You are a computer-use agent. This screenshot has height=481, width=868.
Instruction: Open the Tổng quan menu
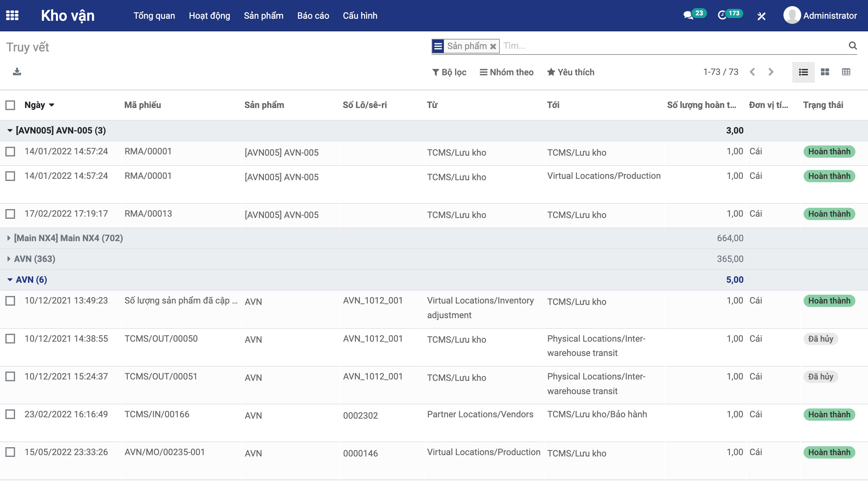point(154,16)
